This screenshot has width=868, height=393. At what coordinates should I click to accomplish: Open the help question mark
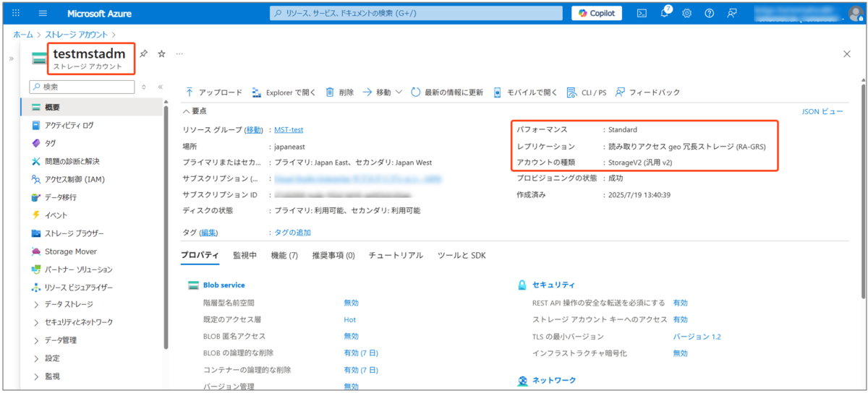[710, 13]
